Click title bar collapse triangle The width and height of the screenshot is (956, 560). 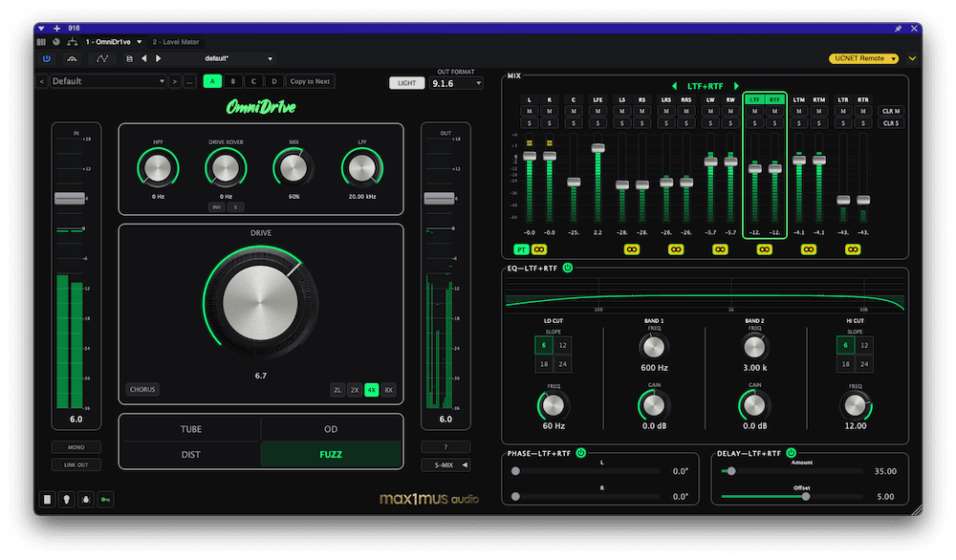tap(41, 28)
